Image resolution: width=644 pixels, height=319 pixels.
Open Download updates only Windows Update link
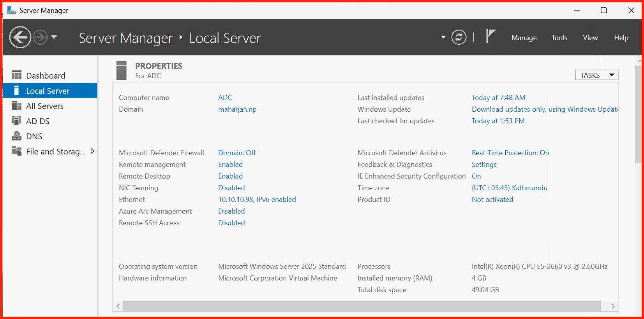click(x=545, y=109)
